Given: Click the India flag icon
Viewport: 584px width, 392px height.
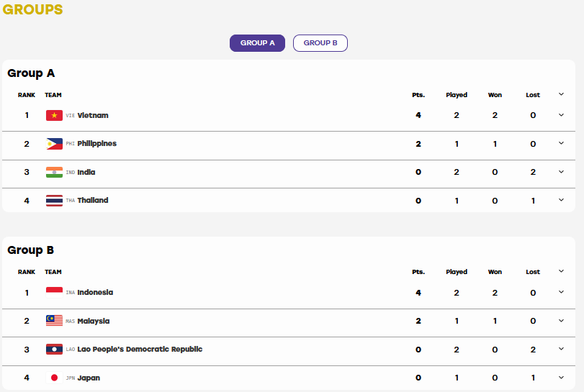Looking at the screenshot, I should 55,172.
